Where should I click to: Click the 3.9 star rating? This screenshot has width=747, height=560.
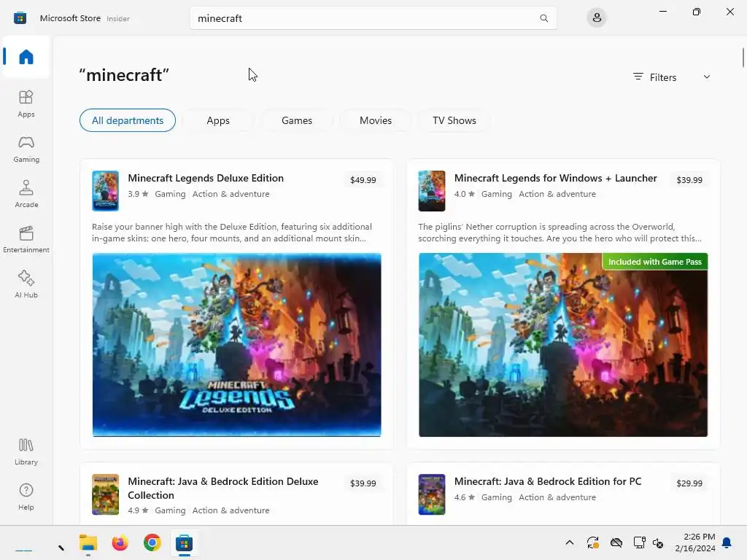(x=138, y=194)
